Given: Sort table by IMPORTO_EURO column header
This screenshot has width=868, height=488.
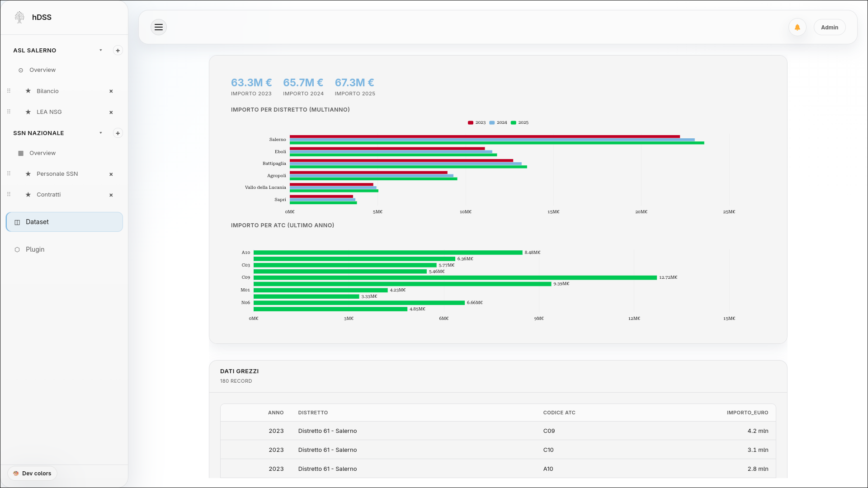Looking at the screenshot, I should 747,413.
